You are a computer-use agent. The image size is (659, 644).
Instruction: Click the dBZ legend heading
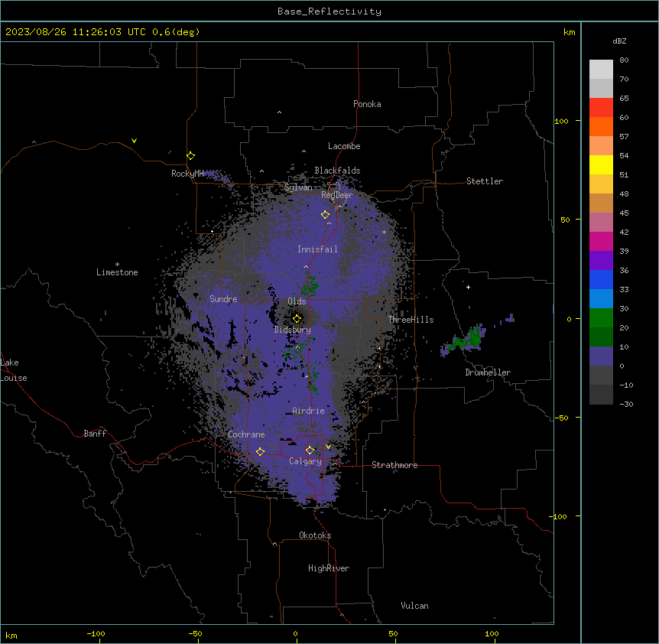pos(619,41)
